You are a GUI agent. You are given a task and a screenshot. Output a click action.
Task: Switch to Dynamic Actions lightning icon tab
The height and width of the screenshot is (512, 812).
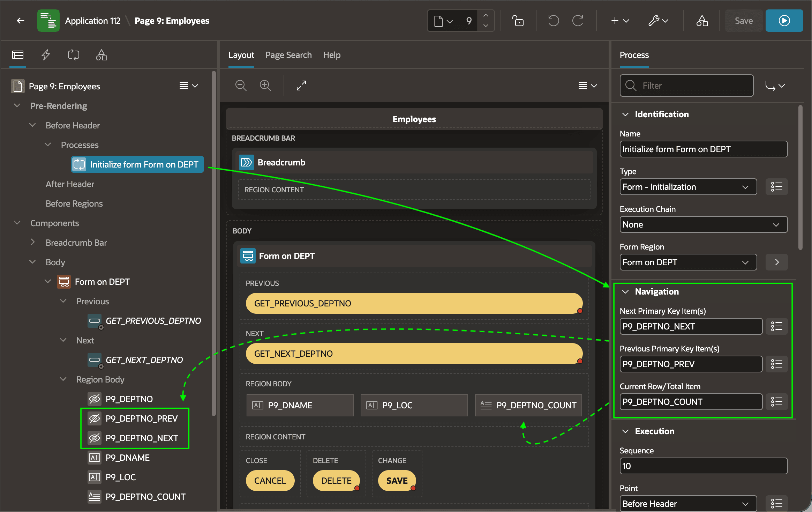46,55
